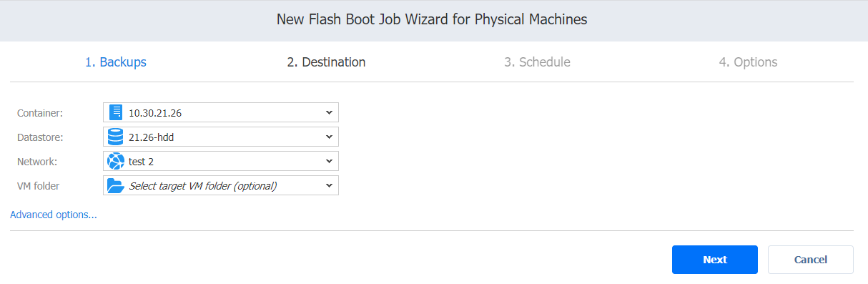This screenshot has height=284, width=868.
Task: Cancel the Flash Boot job wizard
Action: click(811, 260)
